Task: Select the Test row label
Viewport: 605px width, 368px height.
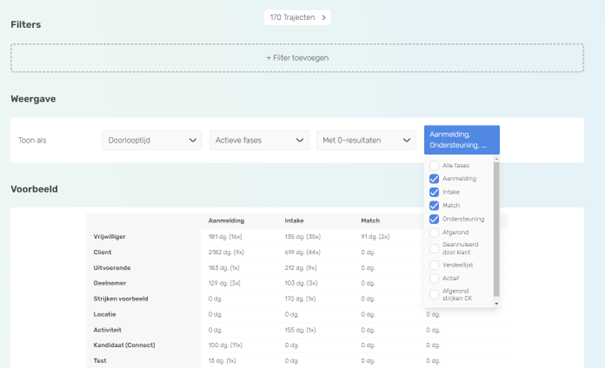Action: [100, 361]
